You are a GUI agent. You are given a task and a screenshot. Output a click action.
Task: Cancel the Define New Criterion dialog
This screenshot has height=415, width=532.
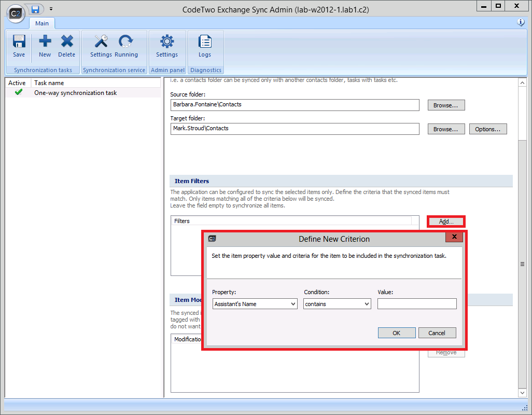(437, 333)
